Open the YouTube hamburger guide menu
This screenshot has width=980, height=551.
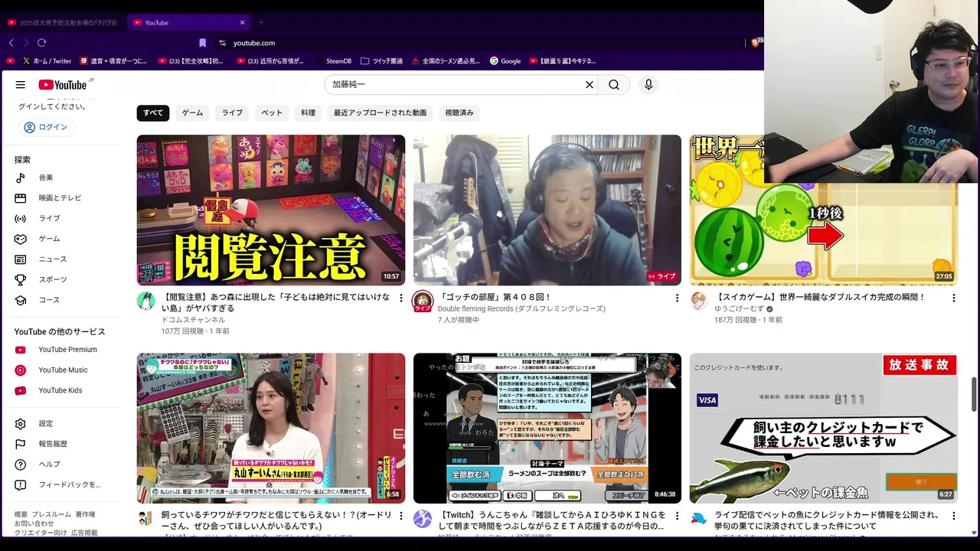(21, 85)
